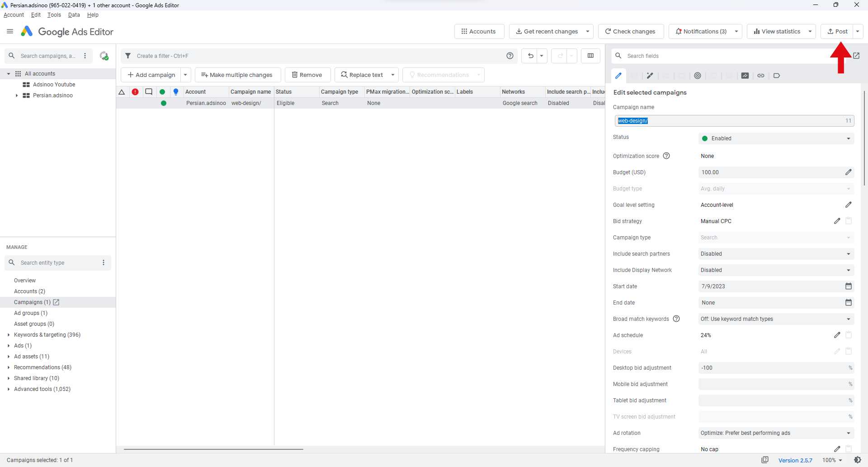The width and height of the screenshot is (868, 467).
Task: Click the filter funnel icon
Action: [128, 56]
